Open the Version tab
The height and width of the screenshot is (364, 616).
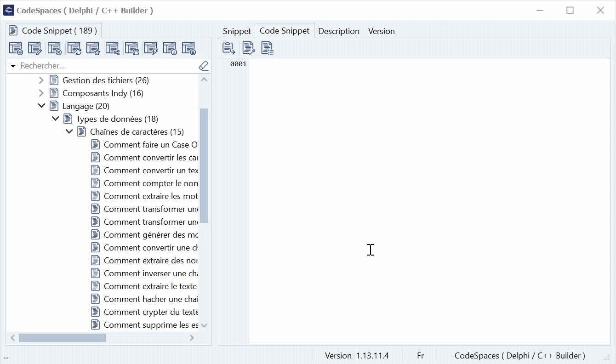click(381, 31)
